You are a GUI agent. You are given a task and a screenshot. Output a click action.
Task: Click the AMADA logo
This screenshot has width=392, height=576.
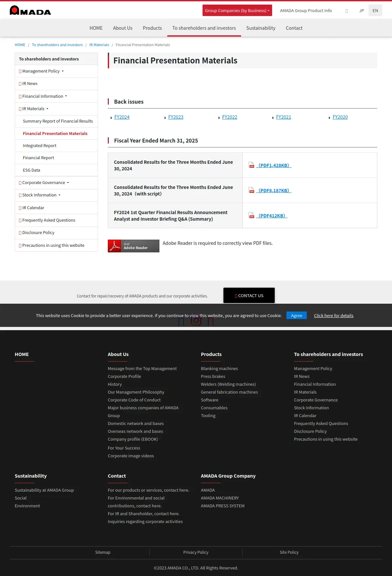point(30,10)
